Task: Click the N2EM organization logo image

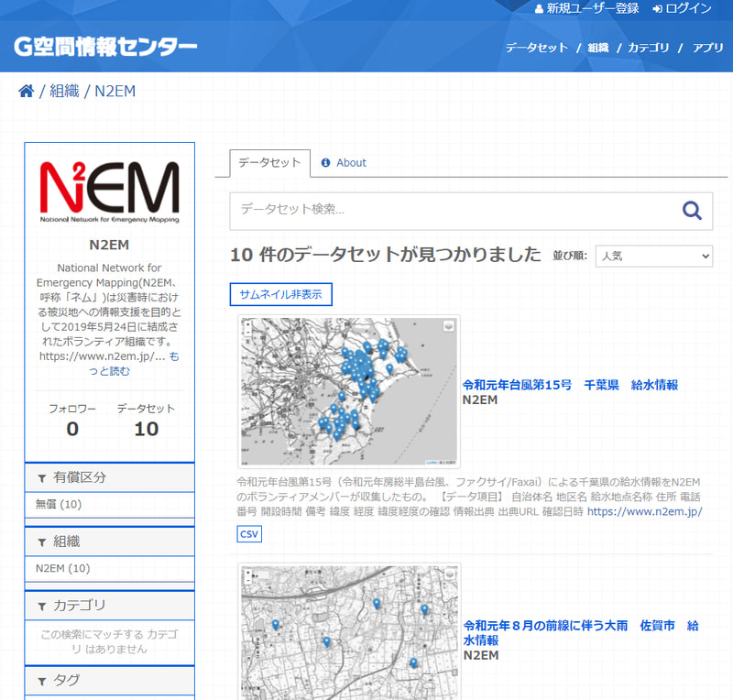Action: point(109,192)
